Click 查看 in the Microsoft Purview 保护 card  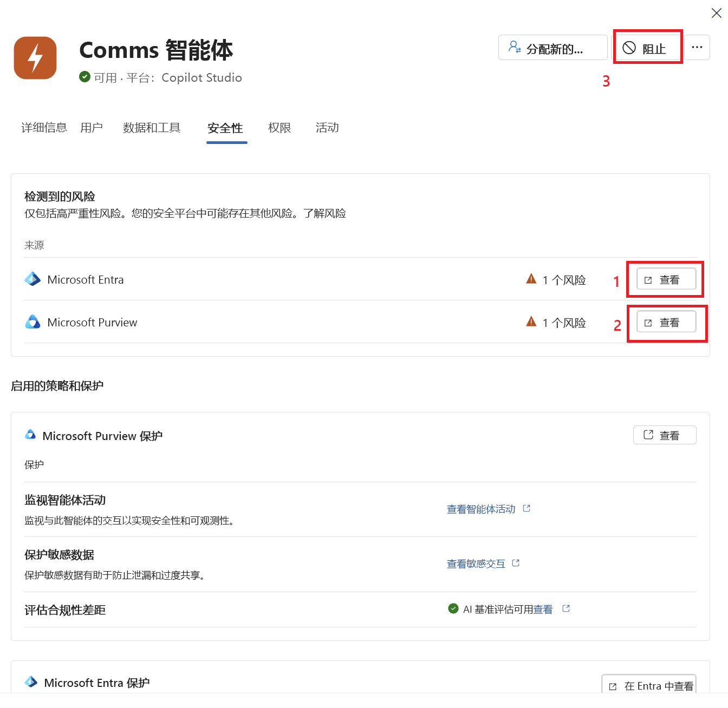[x=665, y=435]
